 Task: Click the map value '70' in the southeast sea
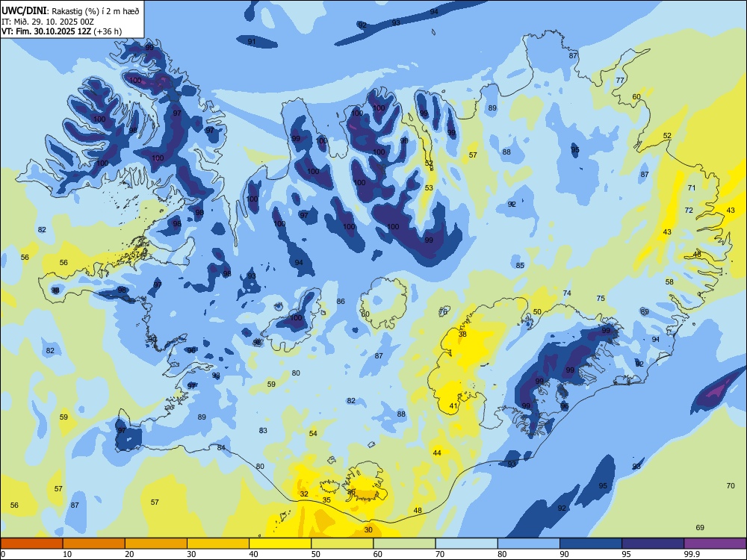(x=731, y=486)
